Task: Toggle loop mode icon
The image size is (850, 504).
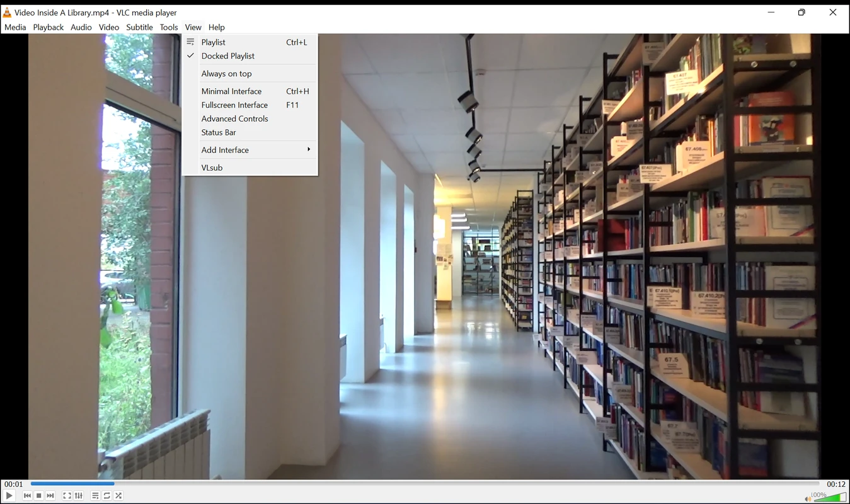Action: click(107, 496)
